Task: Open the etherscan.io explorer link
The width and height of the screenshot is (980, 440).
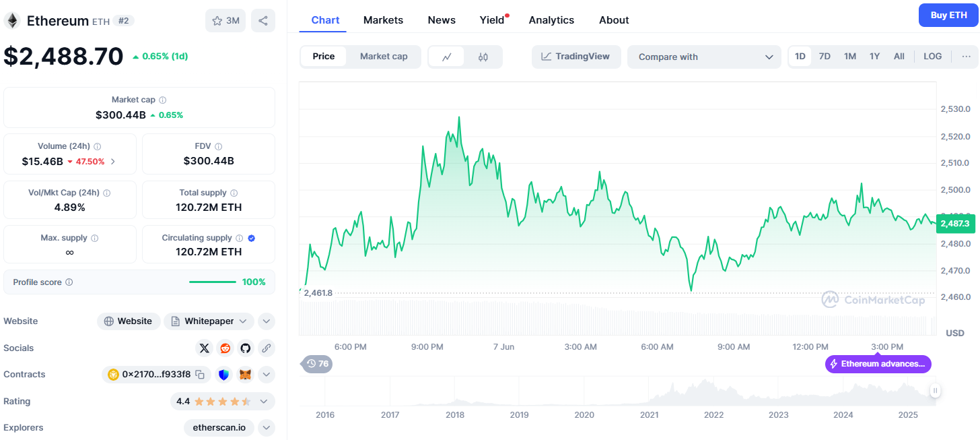Action: [x=219, y=428]
